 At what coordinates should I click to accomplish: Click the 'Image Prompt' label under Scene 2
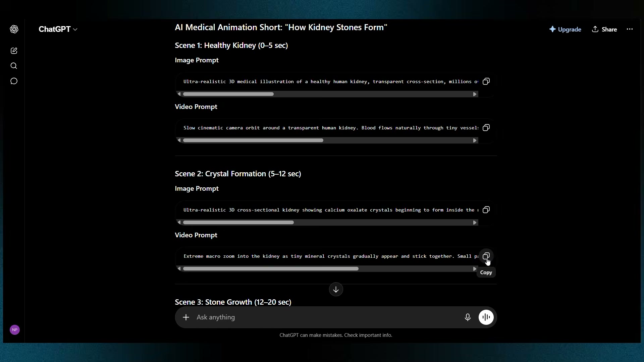pyautogui.click(x=197, y=189)
